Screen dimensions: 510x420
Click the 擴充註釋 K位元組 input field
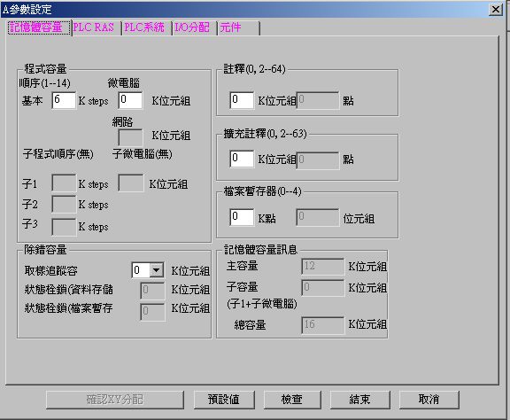click(242, 159)
